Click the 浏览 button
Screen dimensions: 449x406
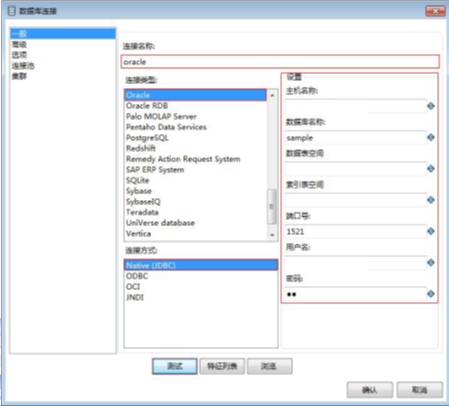[270, 366]
